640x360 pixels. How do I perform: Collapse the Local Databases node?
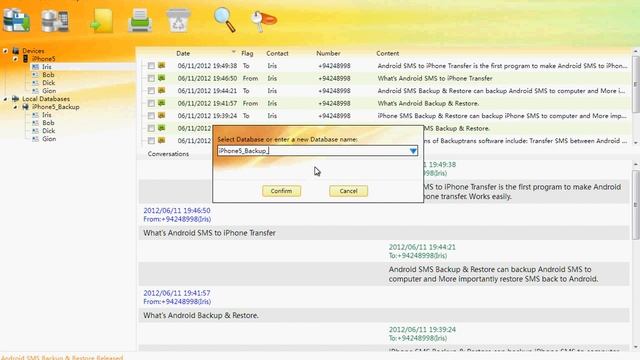[5, 99]
